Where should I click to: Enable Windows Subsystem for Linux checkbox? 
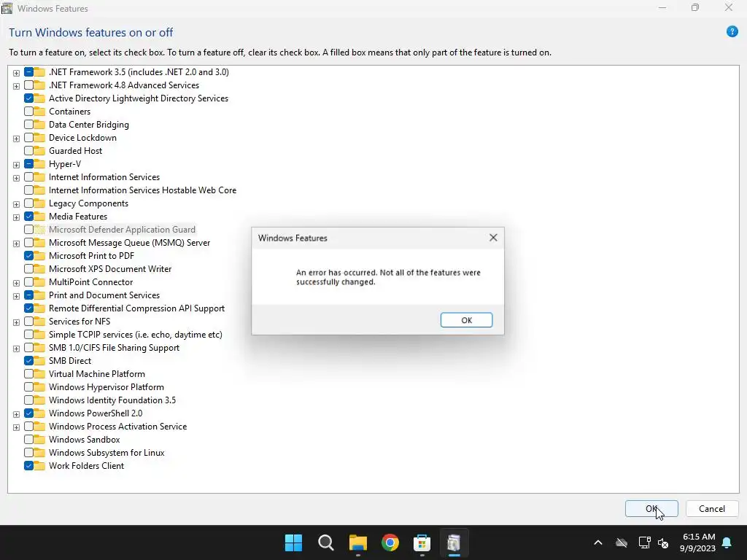(x=28, y=453)
